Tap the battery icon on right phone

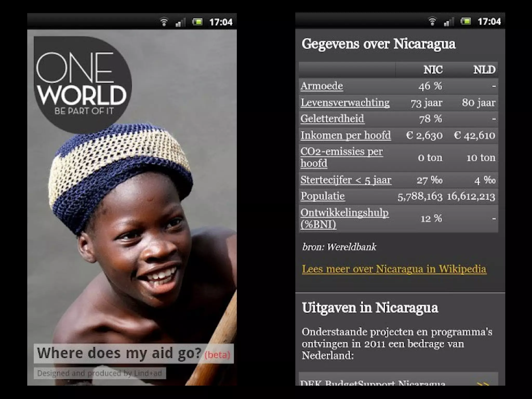pos(466,21)
